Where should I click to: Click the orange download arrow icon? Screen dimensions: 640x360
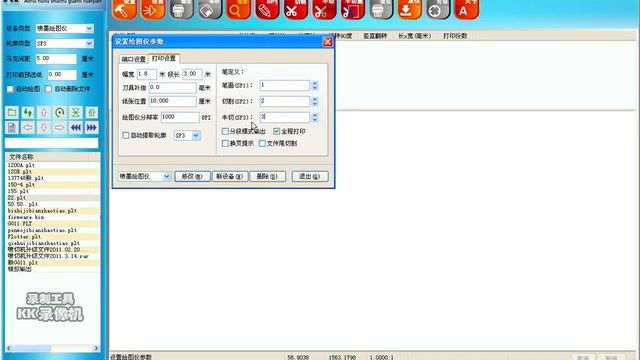[409, 9]
